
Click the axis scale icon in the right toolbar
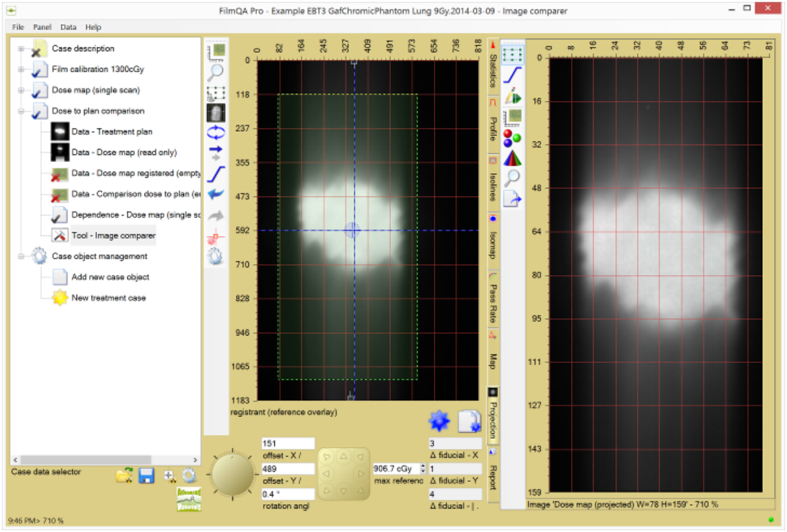point(512,116)
